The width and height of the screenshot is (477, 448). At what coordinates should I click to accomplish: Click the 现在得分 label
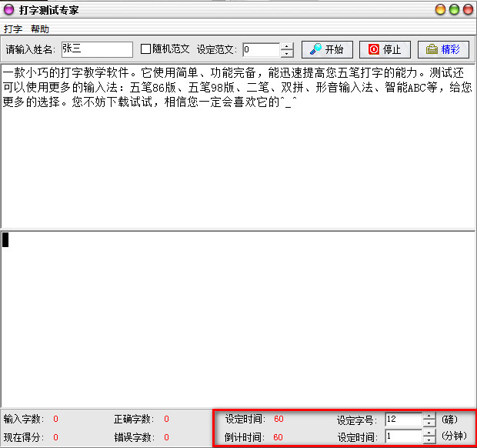(x=24, y=437)
